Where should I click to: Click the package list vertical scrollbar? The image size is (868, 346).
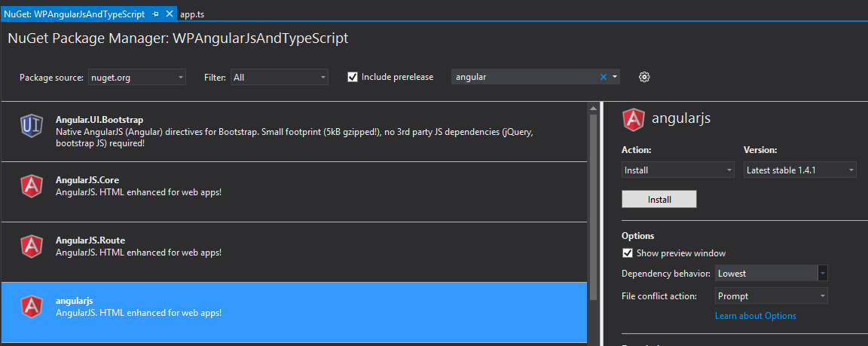click(x=593, y=204)
